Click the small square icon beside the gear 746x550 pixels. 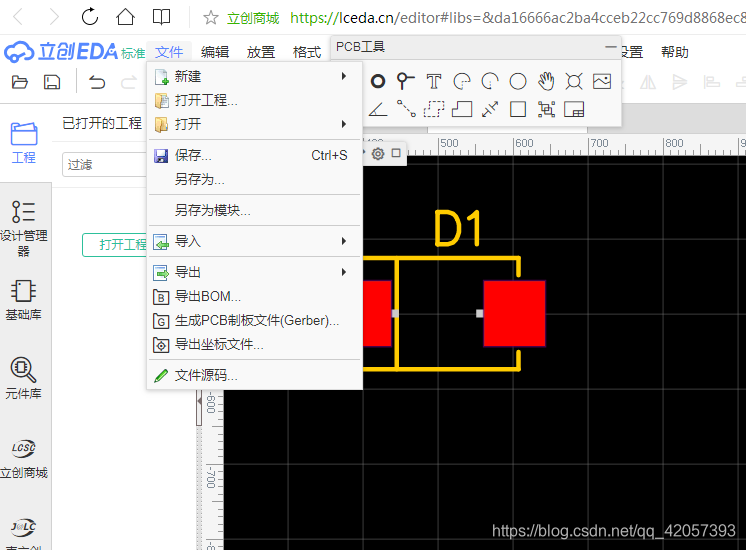396,153
